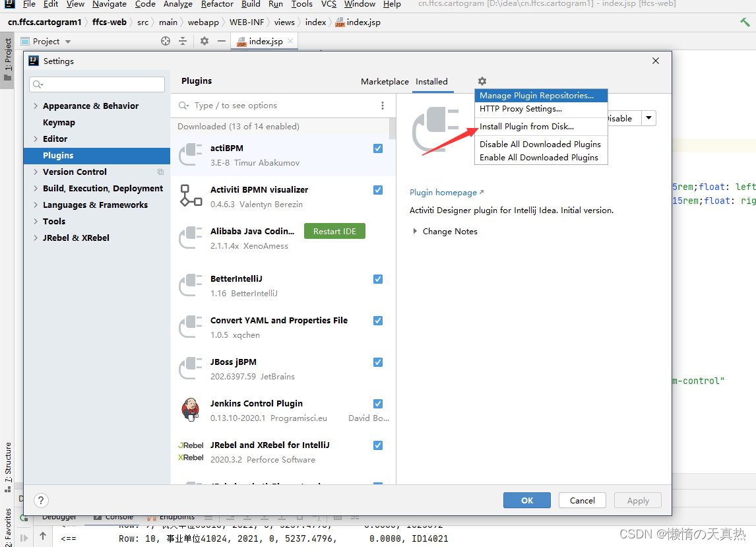756x547 pixels.
Task: Click the collapse all icon in Project panel
Action: pos(183,41)
